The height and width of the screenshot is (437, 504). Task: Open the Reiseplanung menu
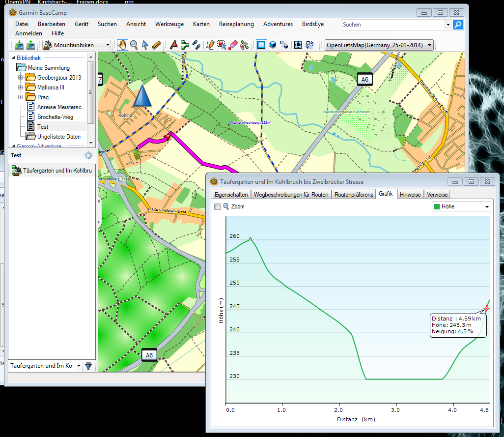point(236,24)
